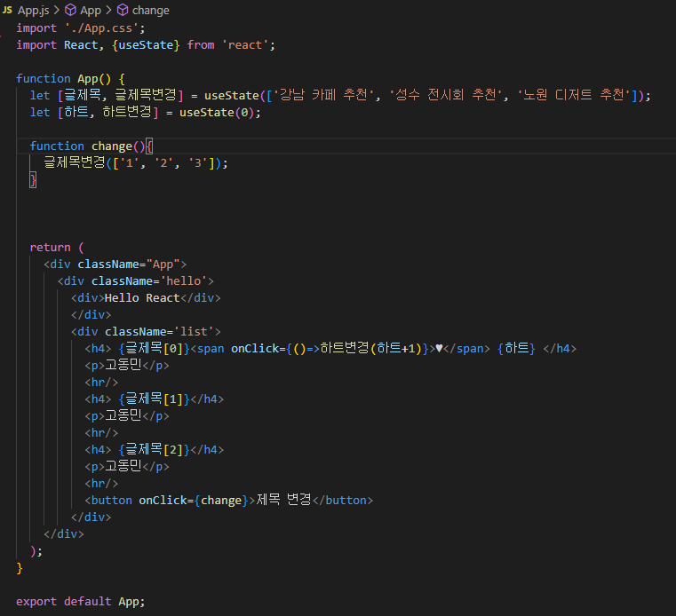Select the App symbol in breadcrumb

(91, 11)
